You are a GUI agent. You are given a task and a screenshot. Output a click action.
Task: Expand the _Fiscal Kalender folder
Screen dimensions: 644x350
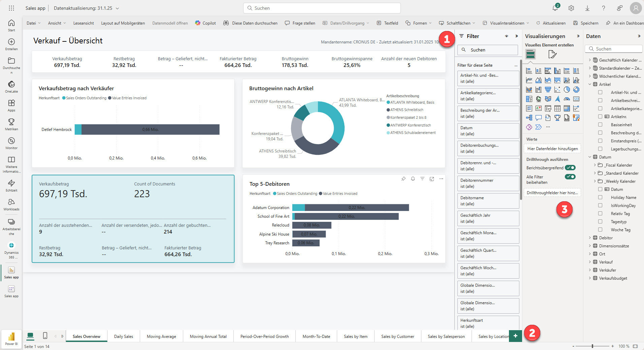(595, 165)
